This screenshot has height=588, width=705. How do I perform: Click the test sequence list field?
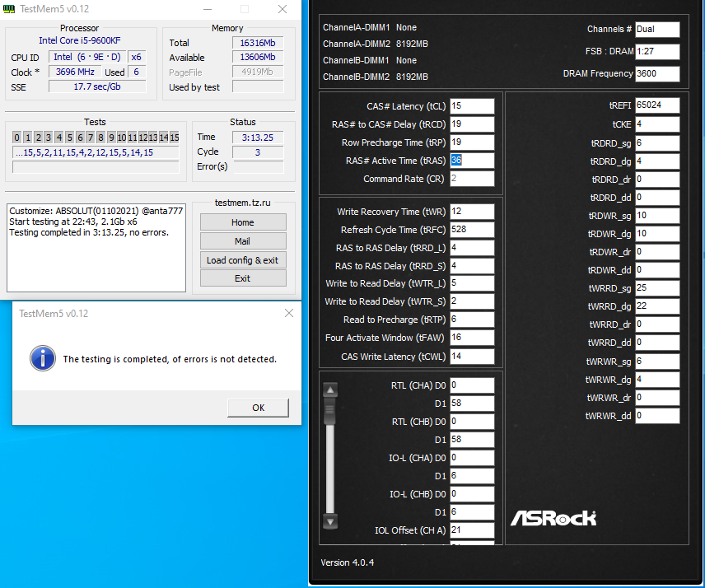coord(96,152)
